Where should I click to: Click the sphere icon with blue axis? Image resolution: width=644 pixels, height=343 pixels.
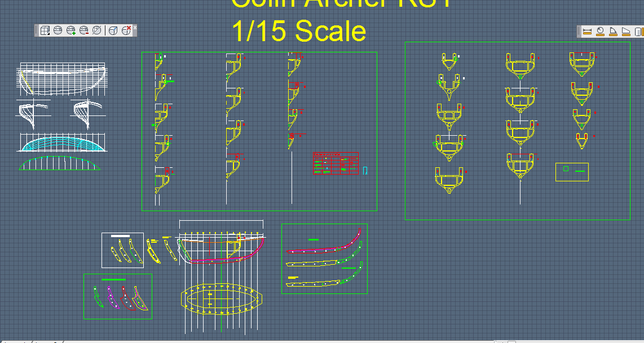[x=113, y=30]
